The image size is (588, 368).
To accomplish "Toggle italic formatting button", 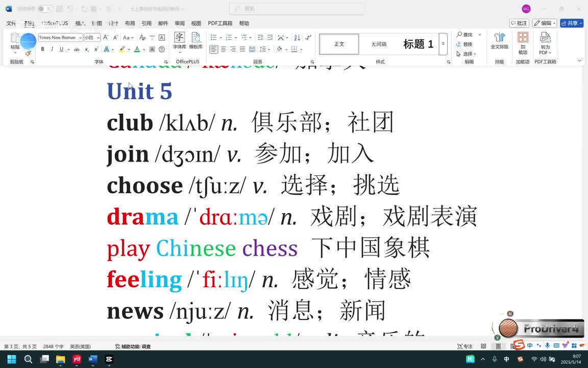I will 52,49.
